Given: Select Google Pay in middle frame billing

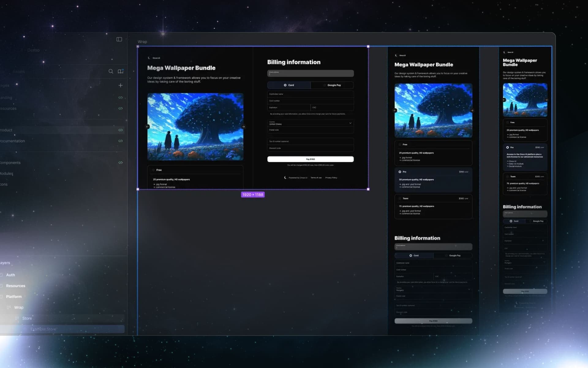Looking at the screenshot, I should (x=453, y=255).
